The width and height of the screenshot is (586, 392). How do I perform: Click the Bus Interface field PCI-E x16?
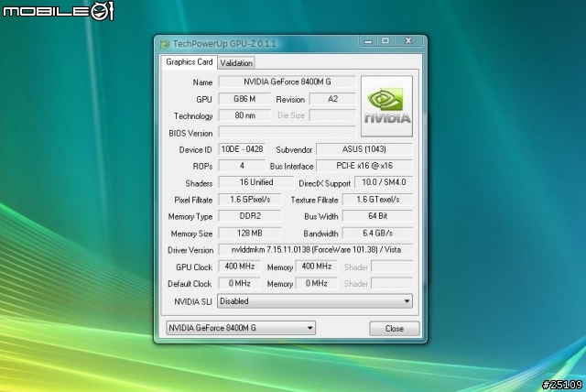pyautogui.click(x=364, y=166)
